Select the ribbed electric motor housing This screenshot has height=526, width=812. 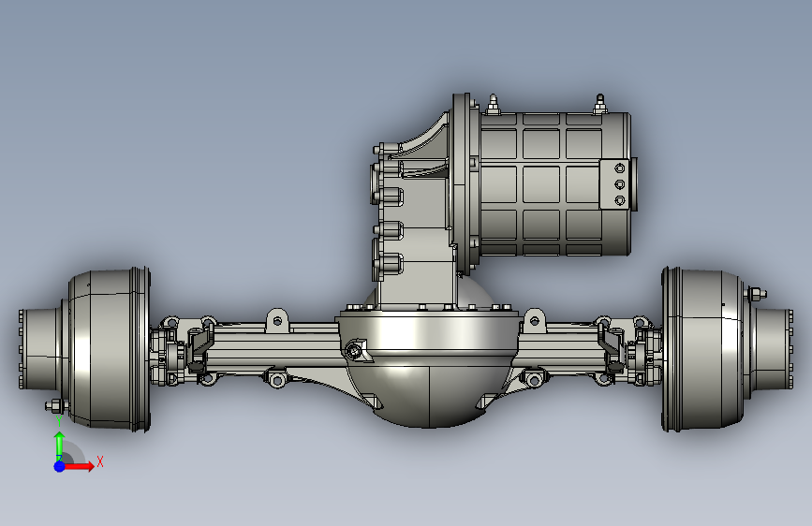point(554,183)
